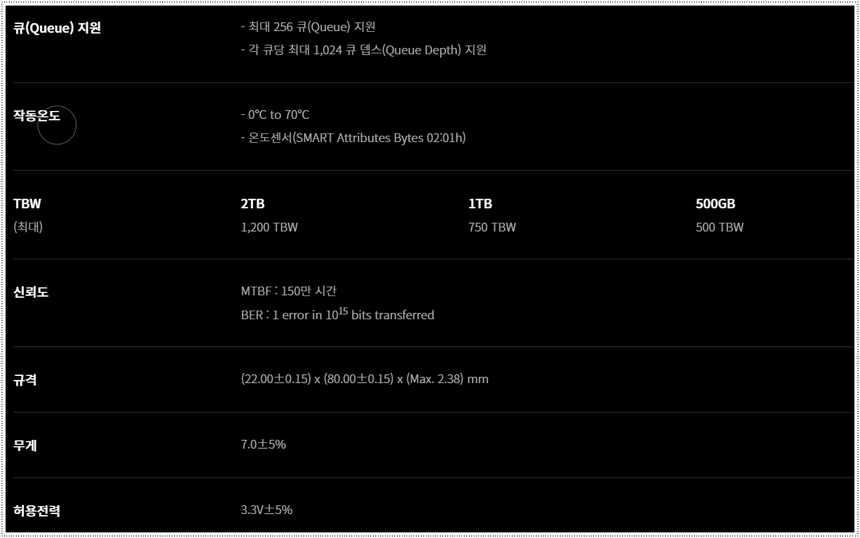Select the 1TB column header
The height and width of the screenshot is (538, 860).
pyautogui.click(x=480, y=204)
